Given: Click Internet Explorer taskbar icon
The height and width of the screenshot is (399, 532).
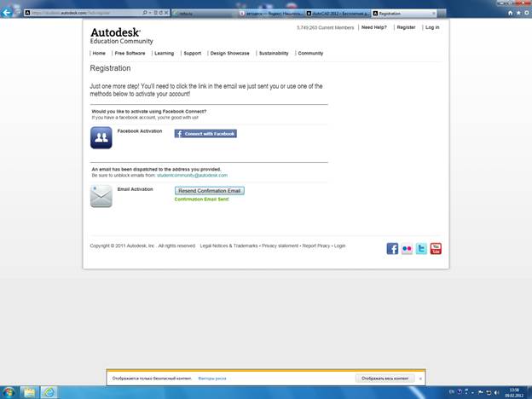Looking at the screenshot, I should pos(49,392).
